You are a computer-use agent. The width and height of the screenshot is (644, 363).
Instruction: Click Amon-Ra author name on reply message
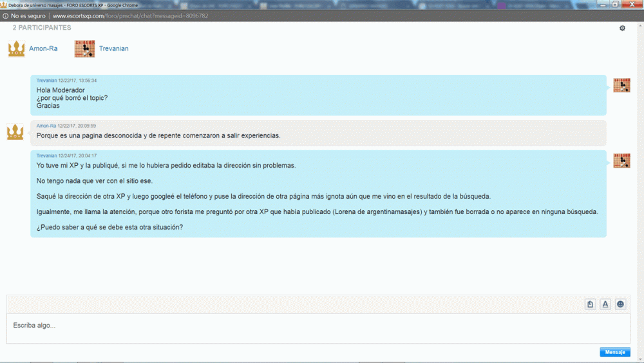pyautogui.click(x=46, y=126)
